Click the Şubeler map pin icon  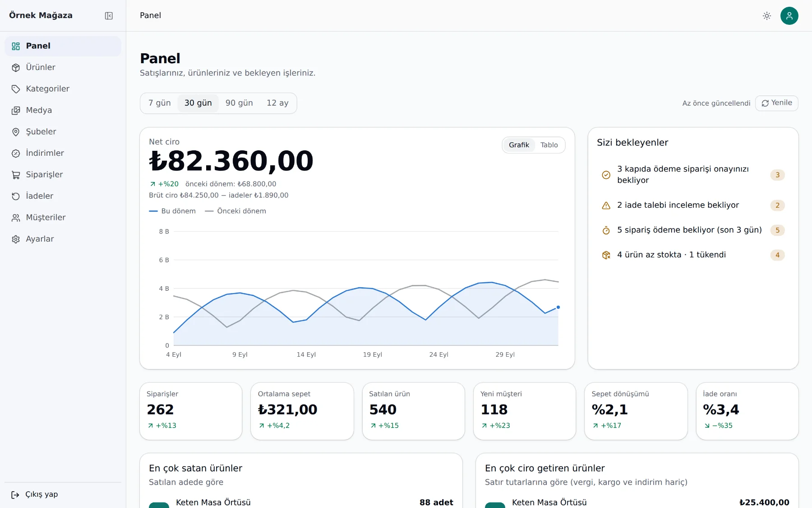(16, 132)
